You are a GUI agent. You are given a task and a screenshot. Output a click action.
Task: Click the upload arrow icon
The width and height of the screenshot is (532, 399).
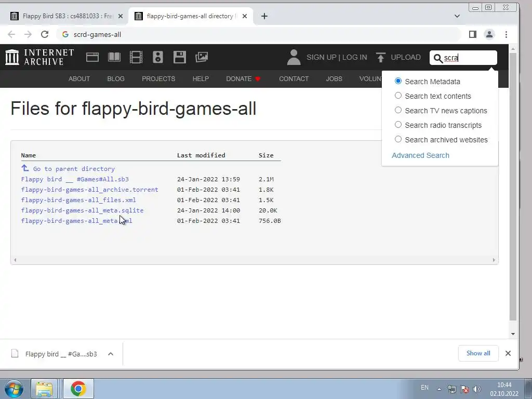(x=381, y=57)
